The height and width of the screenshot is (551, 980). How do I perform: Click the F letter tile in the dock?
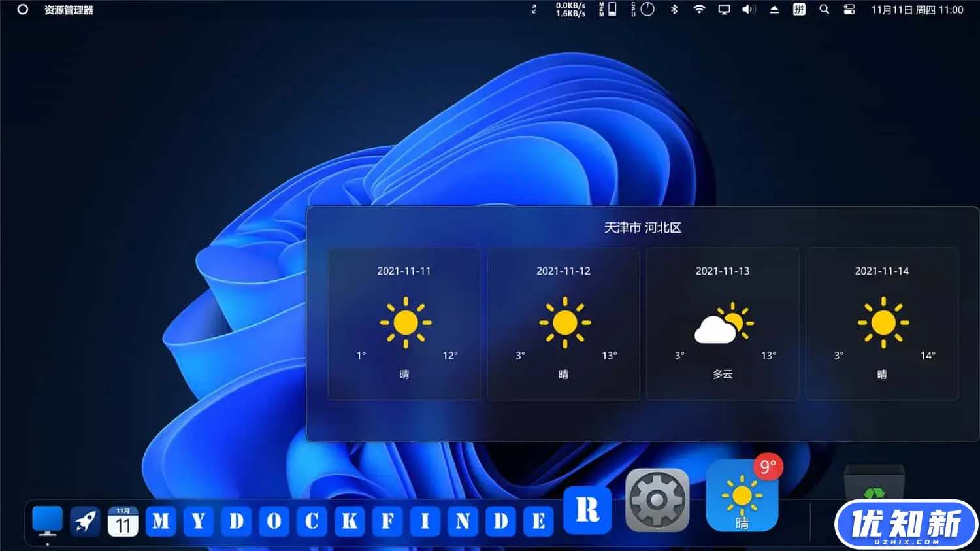point(387,521)
